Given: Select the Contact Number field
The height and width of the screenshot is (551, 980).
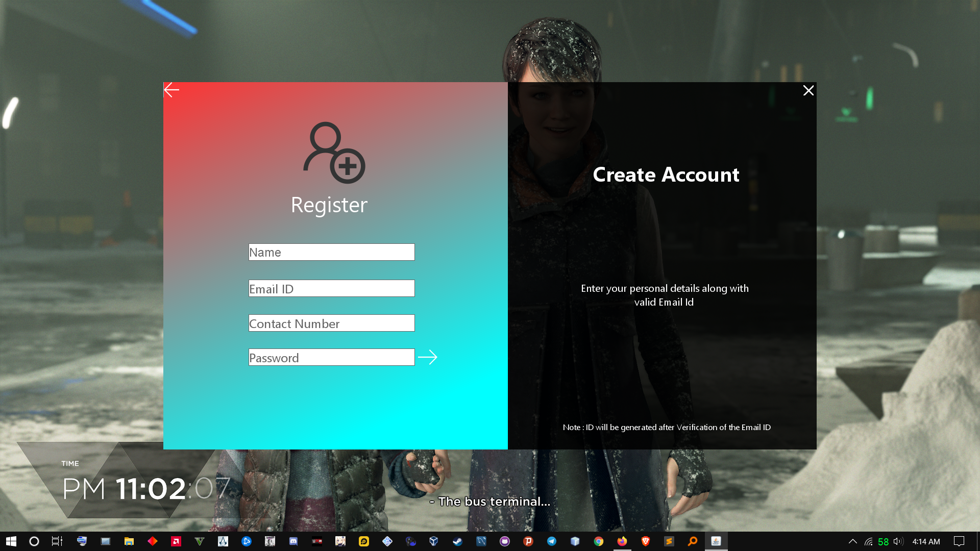Looking at the screenshot, I should point(331,323).
